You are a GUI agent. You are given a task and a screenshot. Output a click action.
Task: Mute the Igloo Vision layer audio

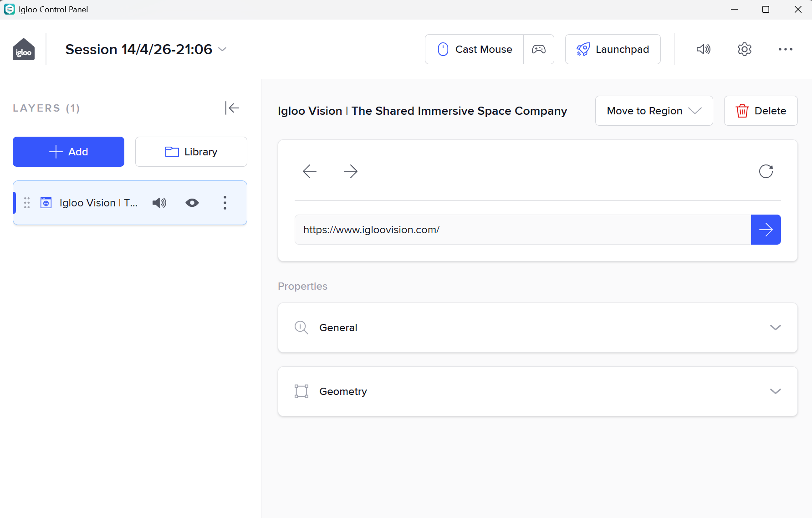(x=159, y=203)
